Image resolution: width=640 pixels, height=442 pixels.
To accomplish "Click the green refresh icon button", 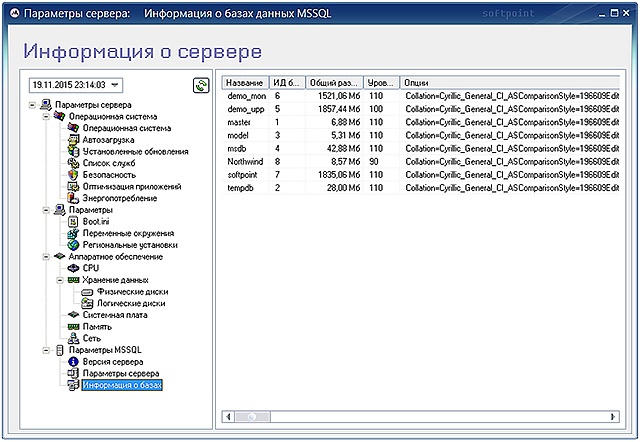I will point(201,85).
